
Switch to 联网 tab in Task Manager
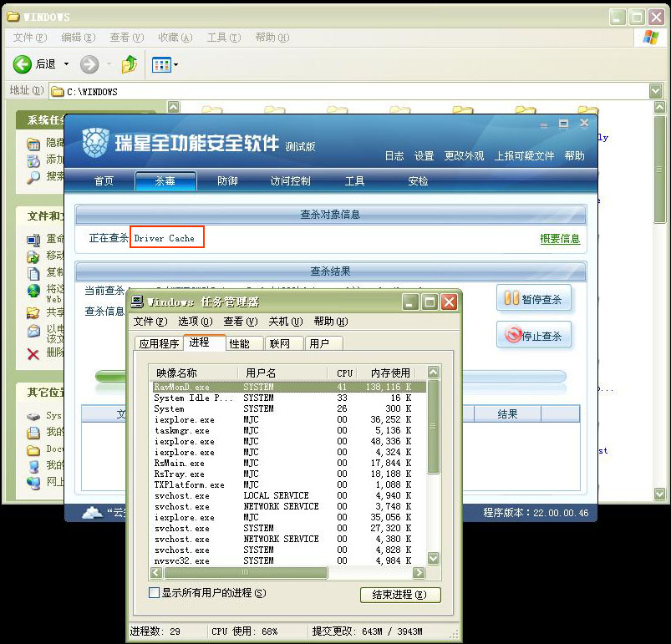[284, 344]
